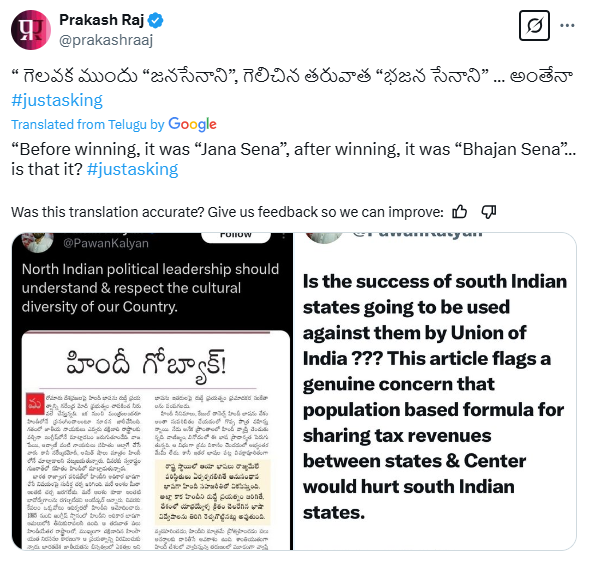Click the blue verified badge
The image size is (590, 562).
[155, 20]
